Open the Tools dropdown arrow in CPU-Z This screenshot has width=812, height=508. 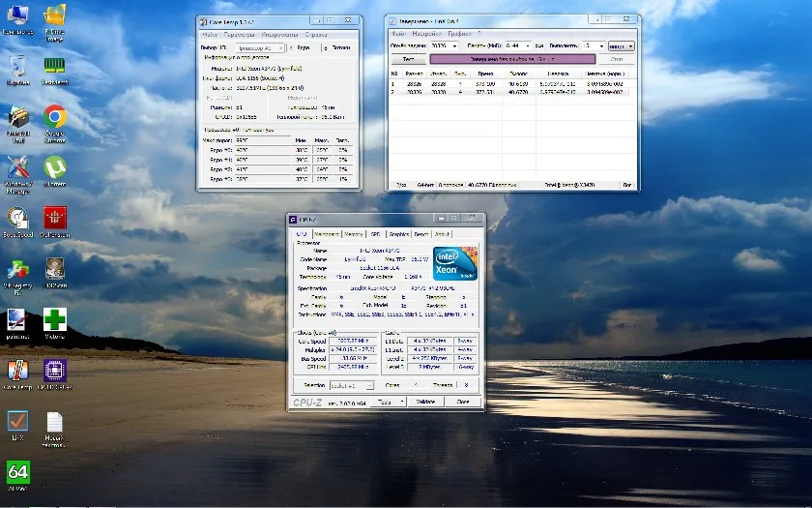[402, 402]
